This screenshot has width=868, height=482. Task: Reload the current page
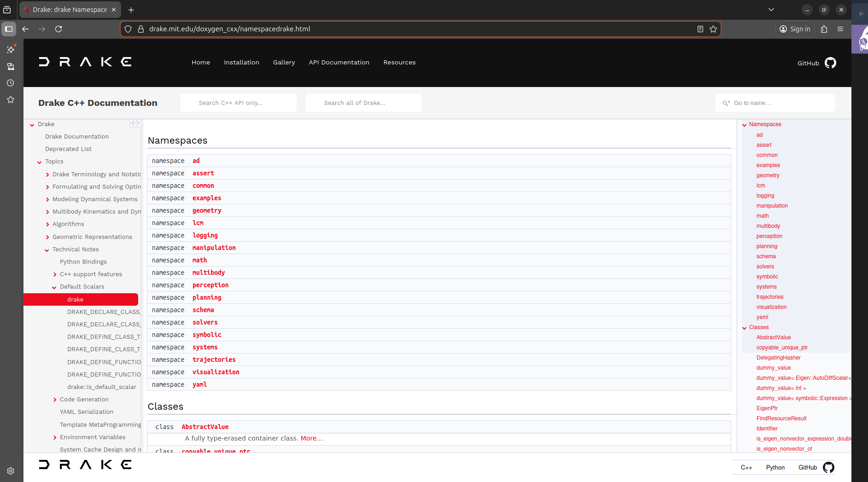[x=58, y=29]
